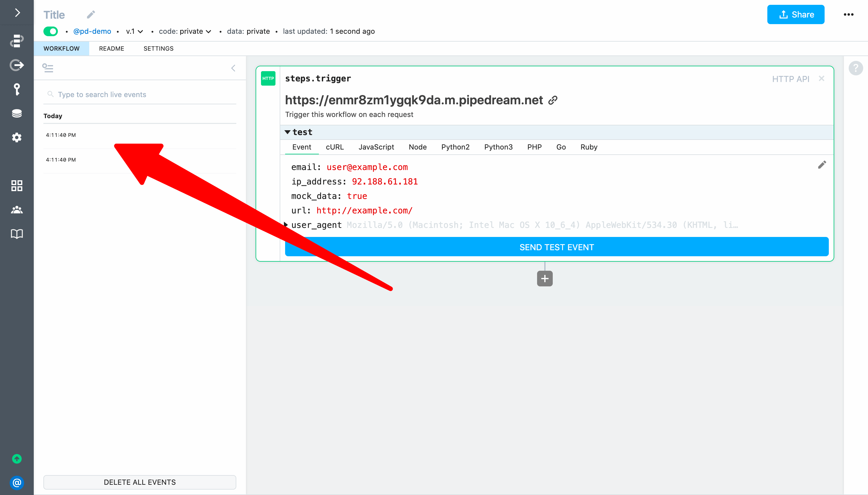Open the v.1 version dropdown

[134, 31]
